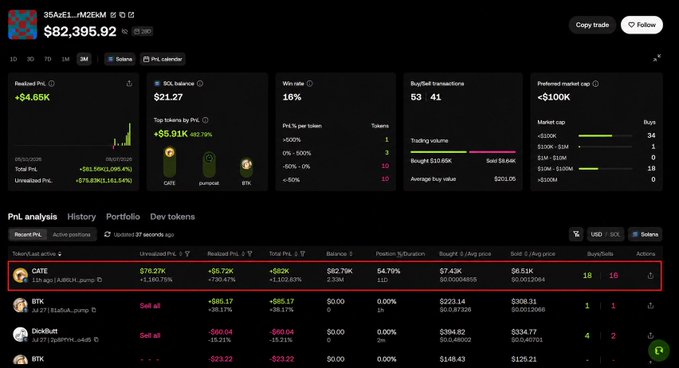The image size is (679, 368).
Task: Toggle USD / SOL currency display
Action: coord(605,234)
